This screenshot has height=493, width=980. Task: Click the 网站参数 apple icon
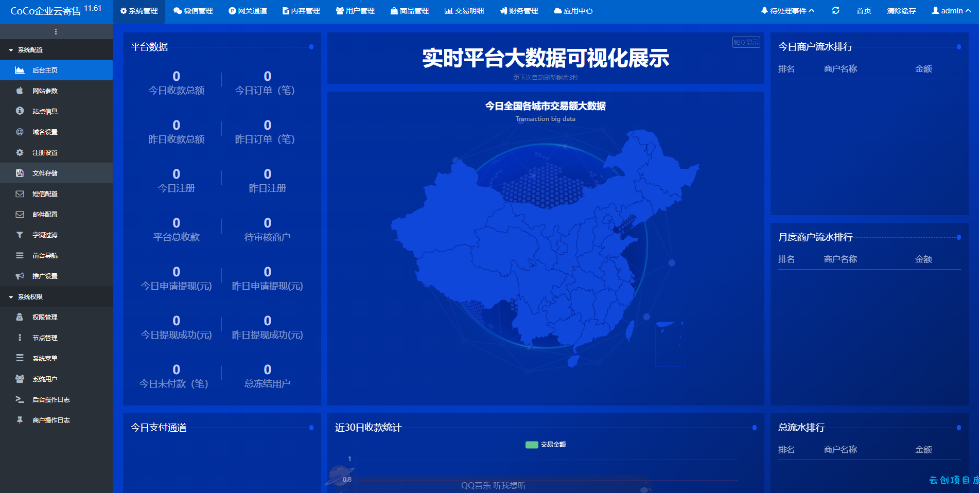click(x=20, y=91)
